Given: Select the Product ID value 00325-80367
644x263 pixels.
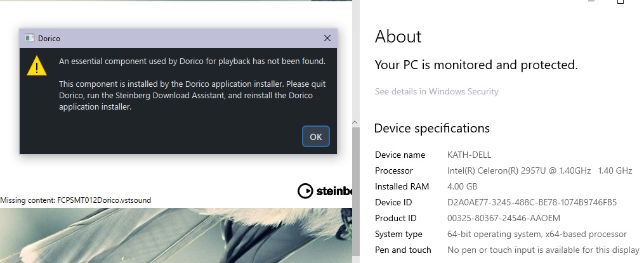Looking at the screenshot, I should click(x=504, y=218).
